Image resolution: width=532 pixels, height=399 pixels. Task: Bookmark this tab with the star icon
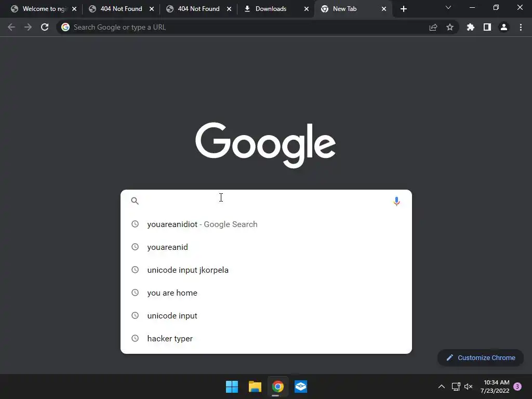tap(450, 27)
